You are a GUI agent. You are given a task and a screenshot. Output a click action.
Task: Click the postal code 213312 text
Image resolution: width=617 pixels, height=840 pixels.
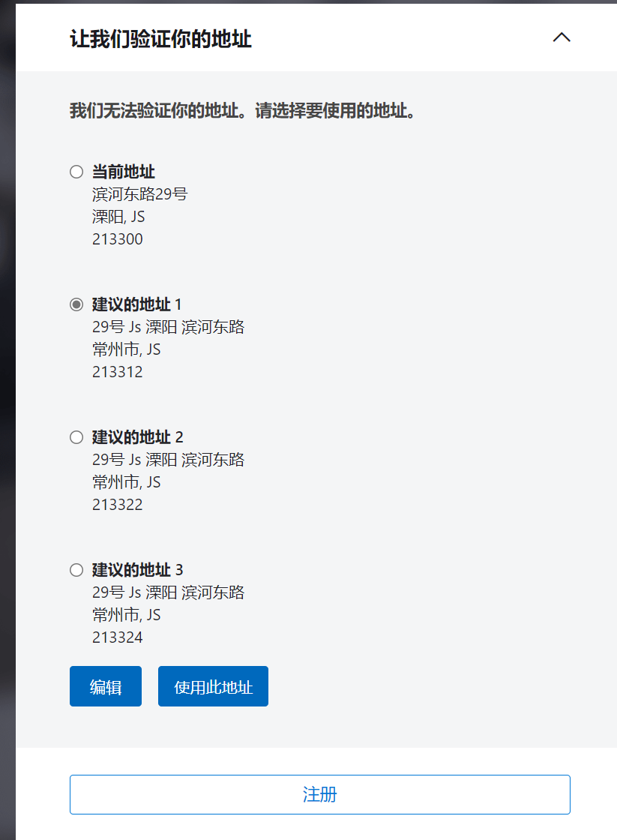coord(118,372)
